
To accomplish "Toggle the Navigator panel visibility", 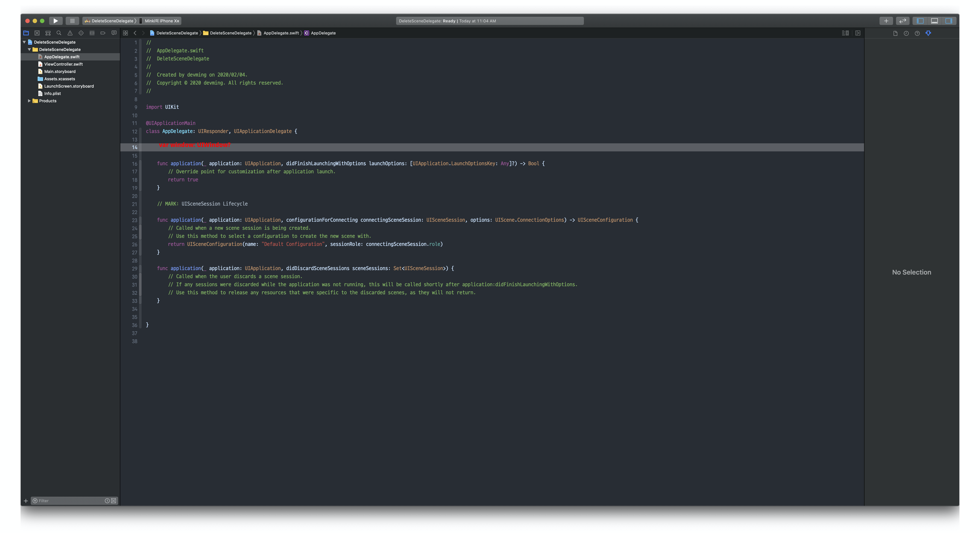I will point(920,21).
